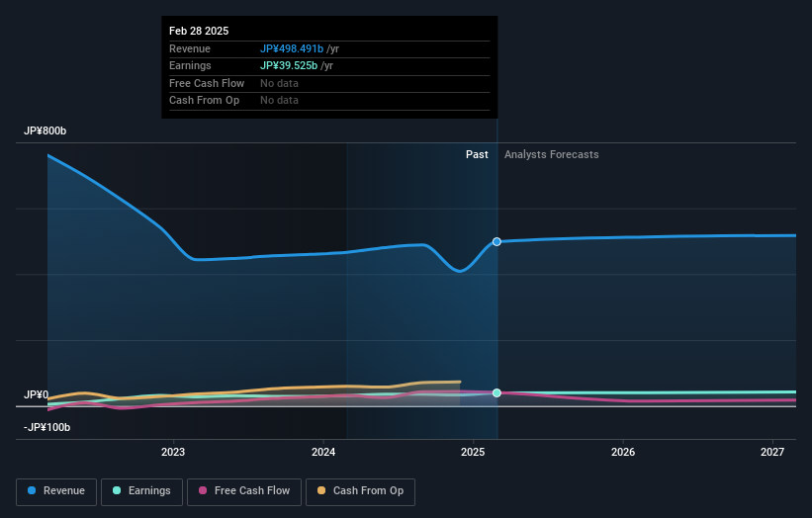This screenshot has width=812, height=518.
Task: Click the blue Revenue legend dot
Action: click(32, 490)
